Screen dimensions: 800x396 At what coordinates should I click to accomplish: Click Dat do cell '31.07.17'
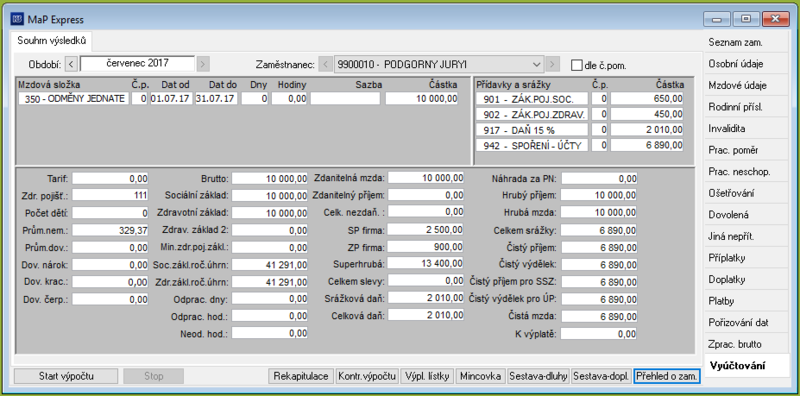click(x=216, y=99)
